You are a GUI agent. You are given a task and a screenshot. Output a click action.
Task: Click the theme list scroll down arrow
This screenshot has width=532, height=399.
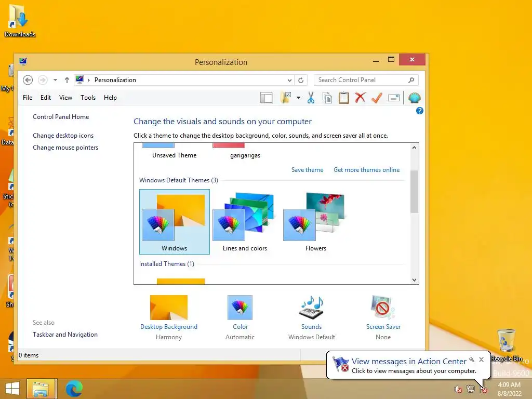[414, 280]
